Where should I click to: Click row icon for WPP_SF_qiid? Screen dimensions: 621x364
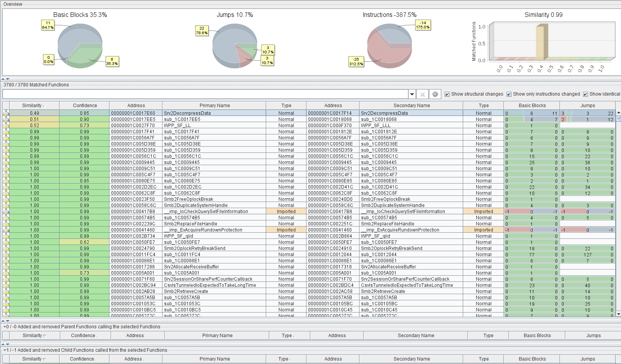(x=6, y=236)
